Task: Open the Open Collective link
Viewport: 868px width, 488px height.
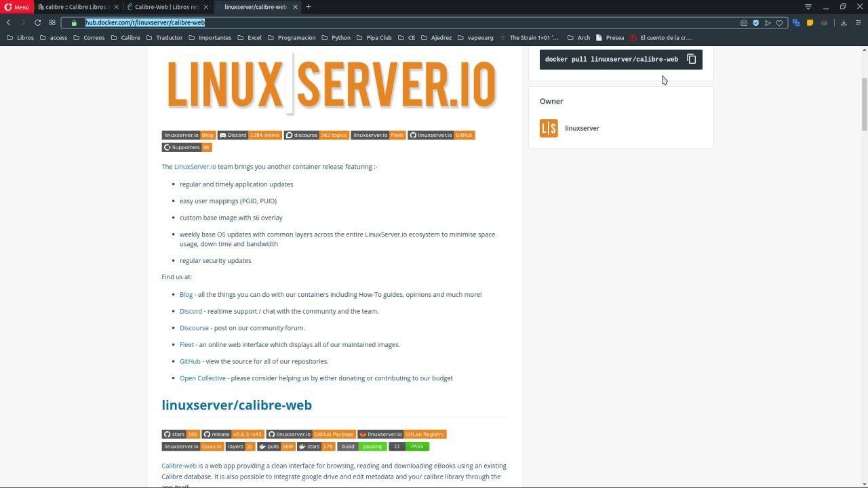Action: 203,378
